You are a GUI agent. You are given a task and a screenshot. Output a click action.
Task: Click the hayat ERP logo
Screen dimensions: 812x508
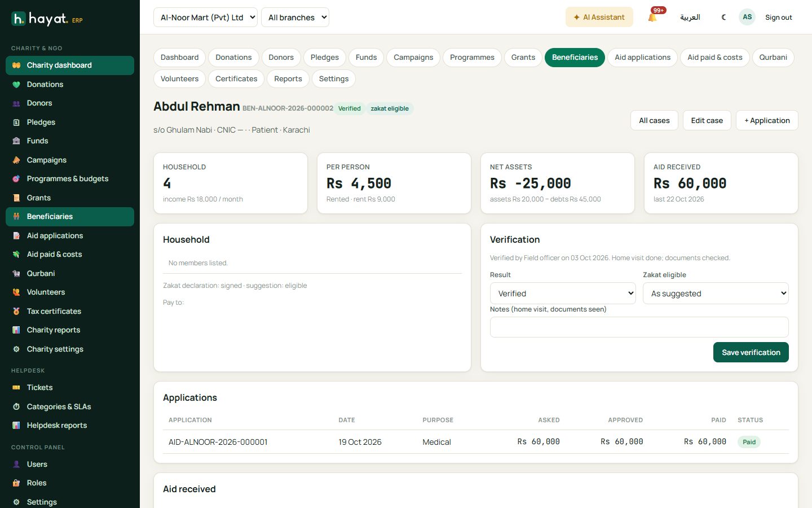pos(47,19)
